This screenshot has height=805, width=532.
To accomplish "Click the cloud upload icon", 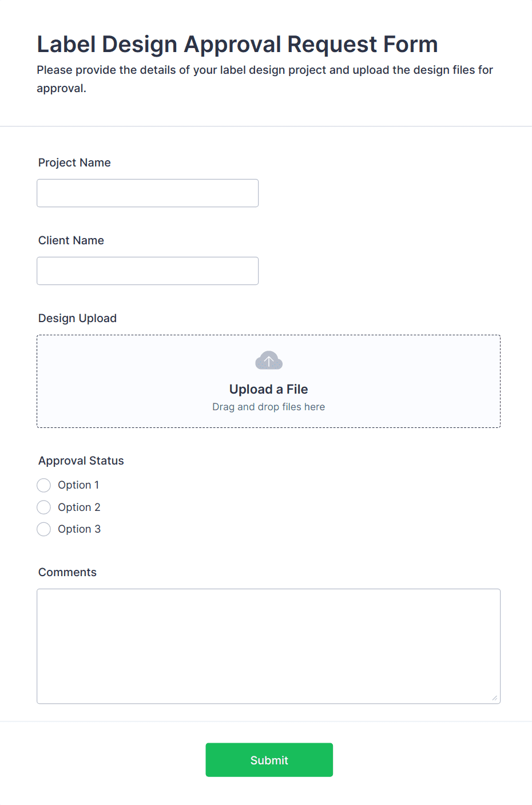I will [x=268, y=360].
